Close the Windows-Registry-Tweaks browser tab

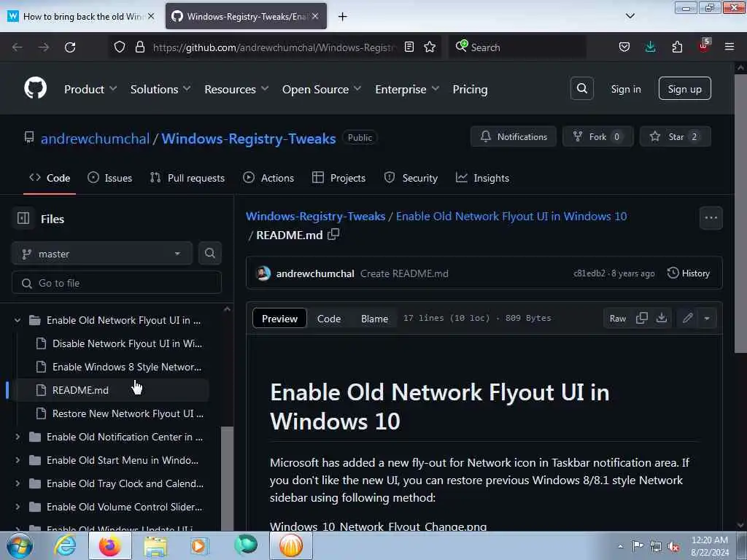pos(315,16)
